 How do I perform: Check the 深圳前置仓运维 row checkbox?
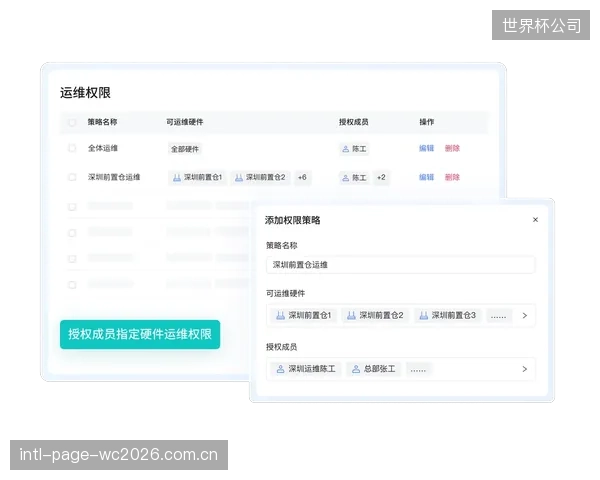pyautogui.click(x=72, y=177)
